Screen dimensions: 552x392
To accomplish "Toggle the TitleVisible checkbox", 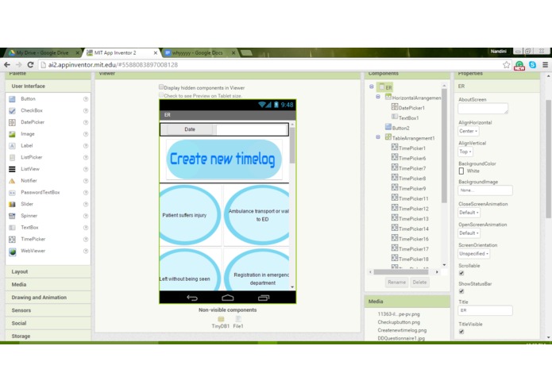I will click(461, 332).
